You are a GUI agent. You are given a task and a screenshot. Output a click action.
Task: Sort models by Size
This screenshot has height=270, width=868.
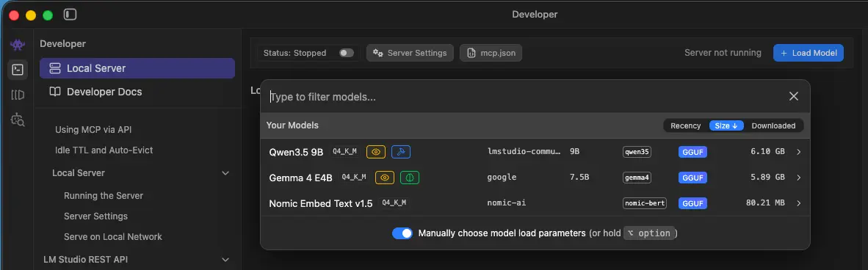(726, 125)
